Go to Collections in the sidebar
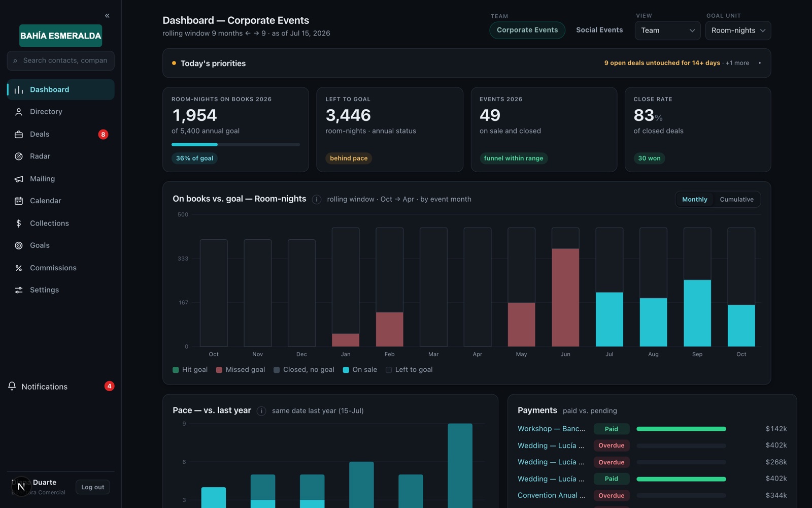The width and height of the screenshot is (812, 508). coord(60,223)
